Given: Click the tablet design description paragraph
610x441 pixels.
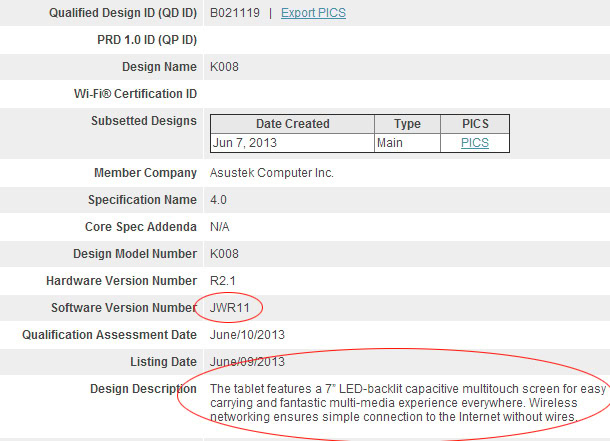Looking at the screenshot, I should (x=394, y=402).
